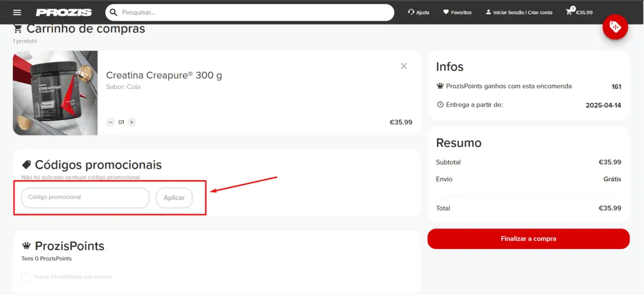Click product price €35.99 in cart row
The image size is (644, 295).
401,122
